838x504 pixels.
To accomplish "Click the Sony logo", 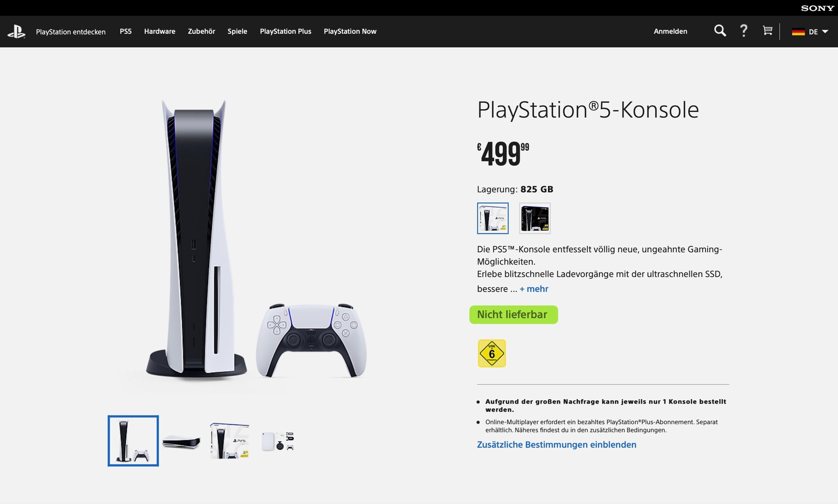I will click(x=817, y=8).
